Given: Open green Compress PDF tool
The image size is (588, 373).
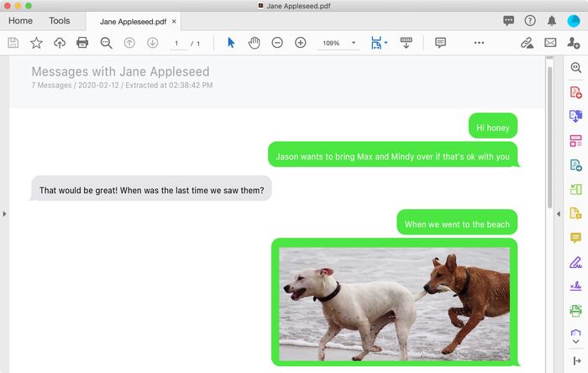Looking at the screenshot, I should point(575,189).
